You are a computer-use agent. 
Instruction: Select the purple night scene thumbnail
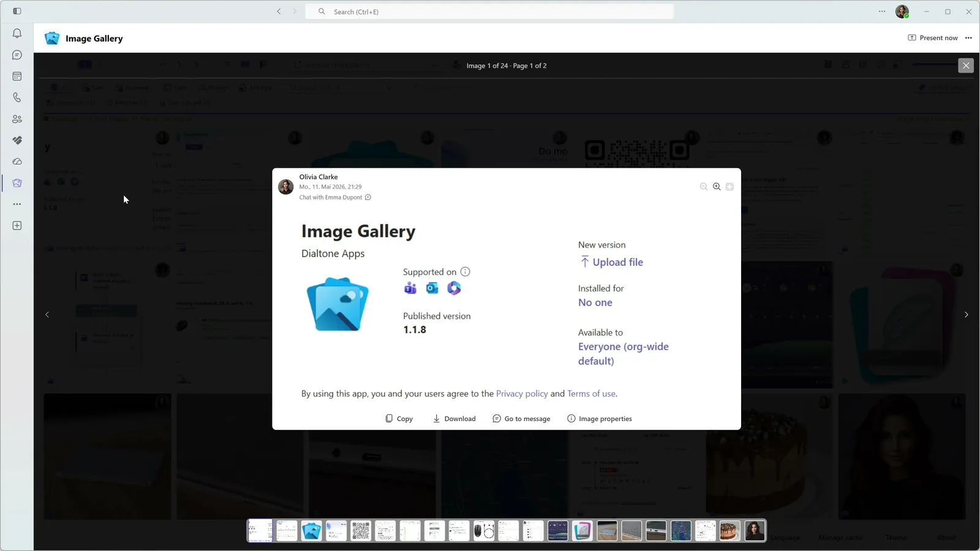tap(558, 531)
